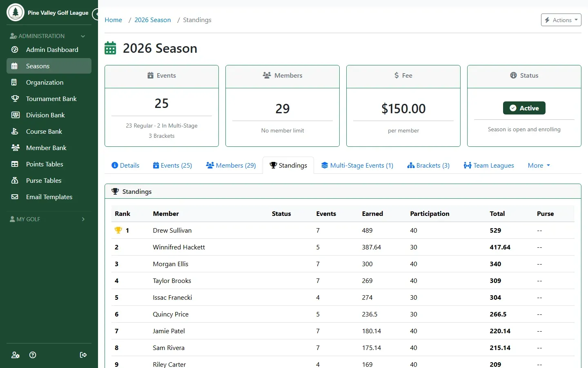Viewport: 588px width, 368px height.
Task: Click member name Winnifred Hackett
Action: (x=179, y=247)
